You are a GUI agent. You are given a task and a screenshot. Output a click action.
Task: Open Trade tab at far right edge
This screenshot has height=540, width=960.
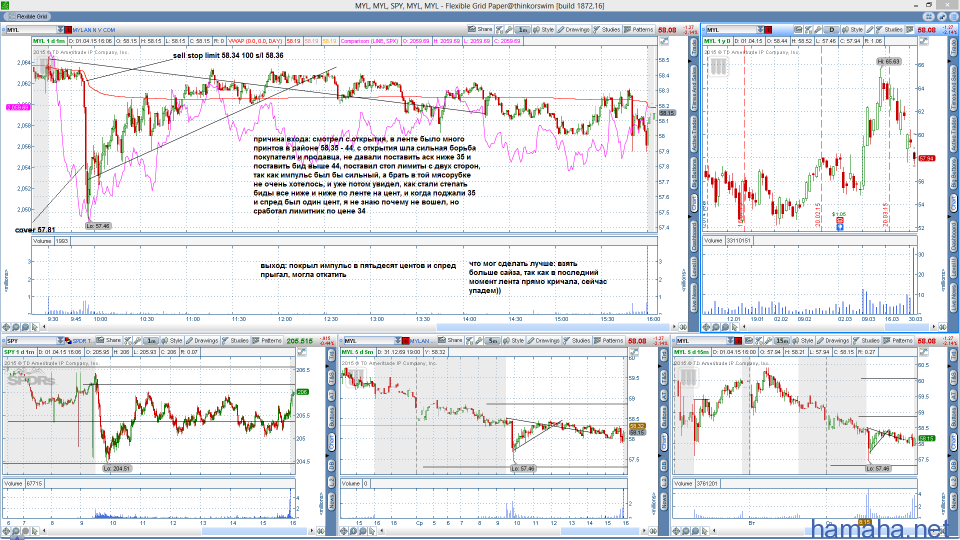point(954,47)
